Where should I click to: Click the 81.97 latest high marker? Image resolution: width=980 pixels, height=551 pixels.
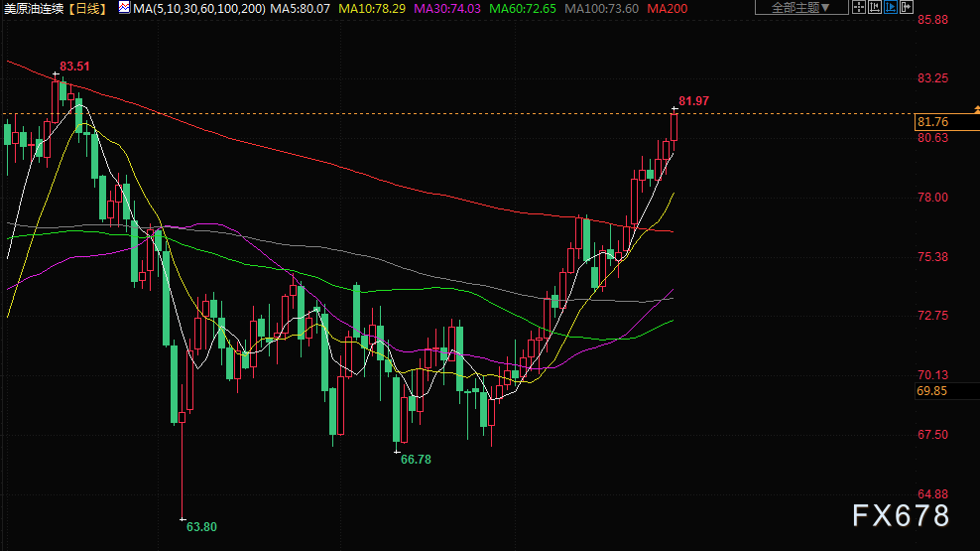(693, 101)
